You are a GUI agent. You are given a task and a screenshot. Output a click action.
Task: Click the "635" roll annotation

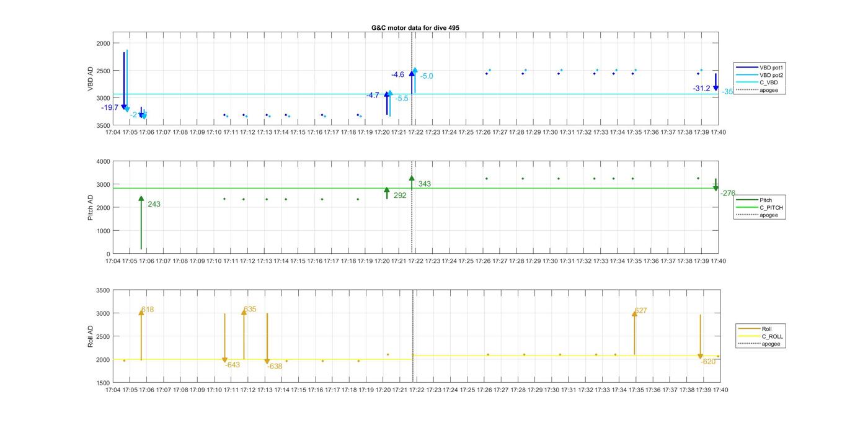[x=250, y=310]
